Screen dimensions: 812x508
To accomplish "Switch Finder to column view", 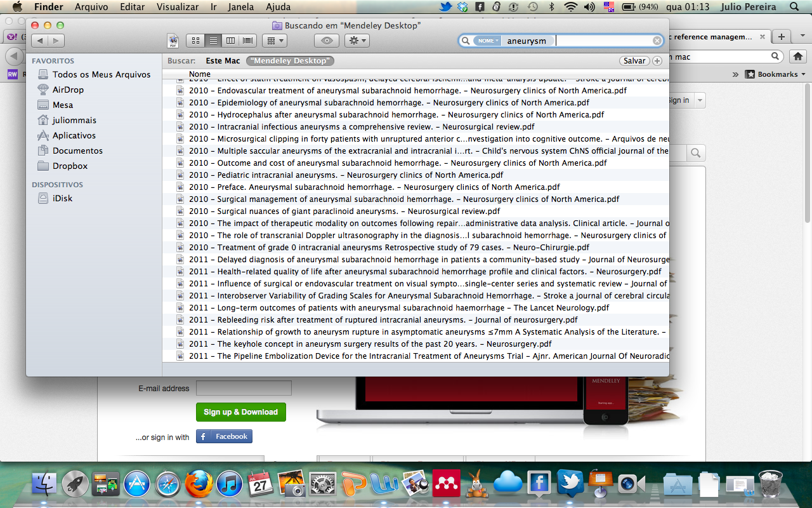I will 230,41.
